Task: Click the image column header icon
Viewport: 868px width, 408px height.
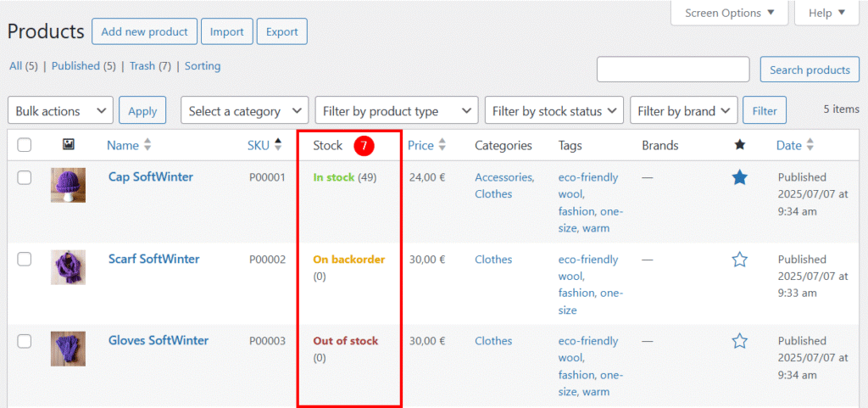Action: tap(68, 145)
